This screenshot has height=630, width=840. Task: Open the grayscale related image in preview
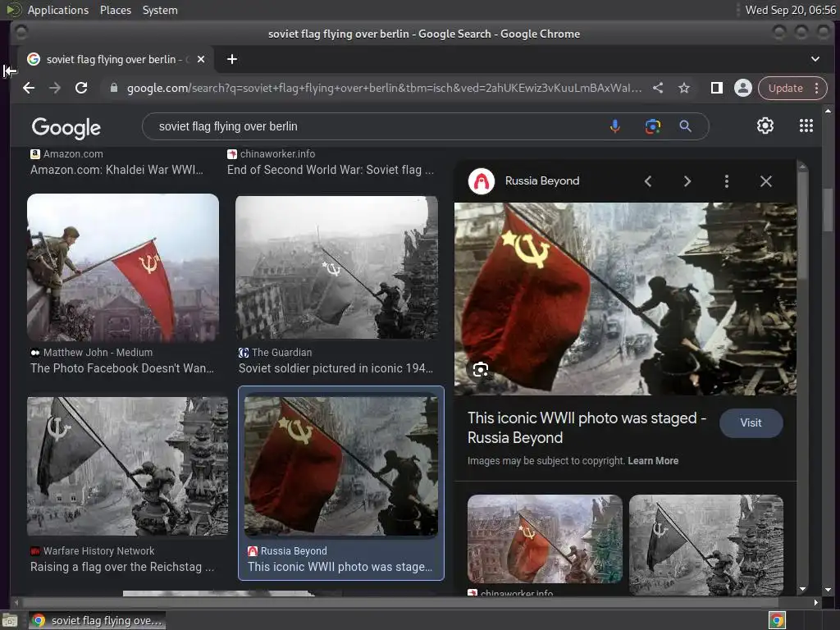[706, 545]
